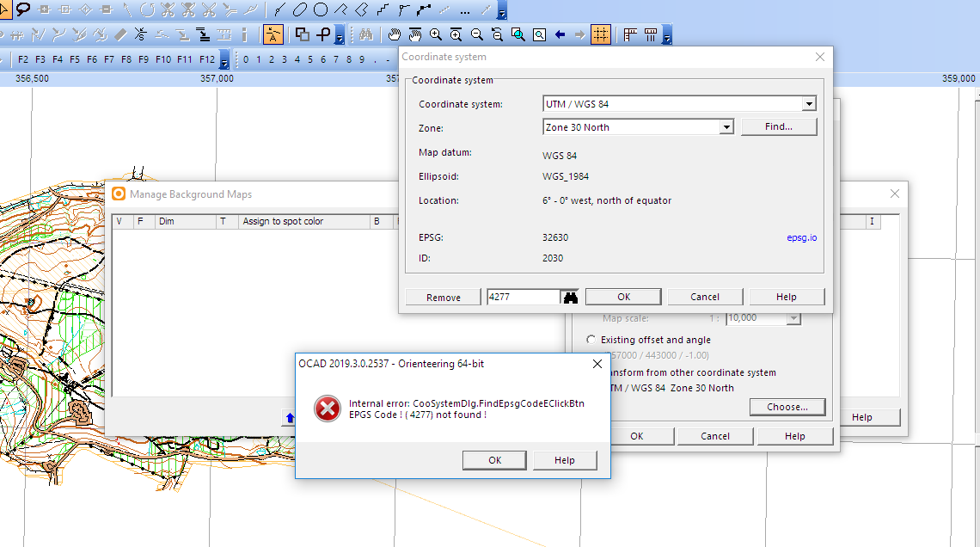Toggle the grid display icon

coord(600,35)
